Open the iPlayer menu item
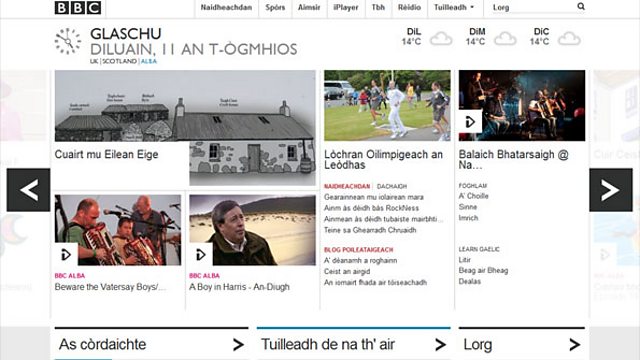 (x=346, y=7)
